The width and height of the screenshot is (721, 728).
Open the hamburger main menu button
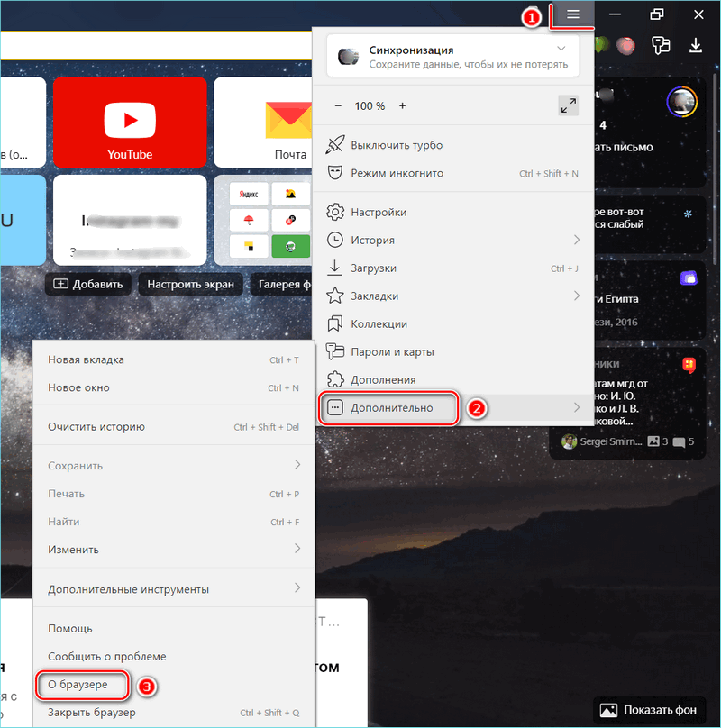pyautogui.click(x=573, y=14)
